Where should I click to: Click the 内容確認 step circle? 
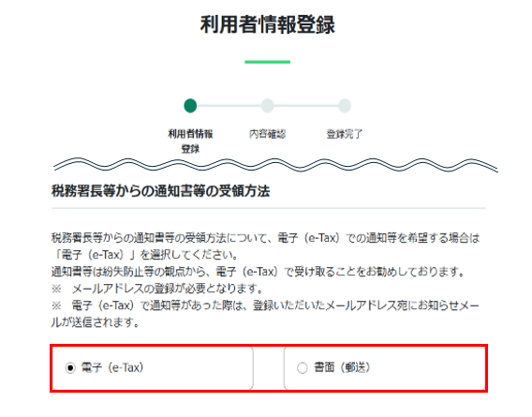pyautogui.click(x=267, y=106)
